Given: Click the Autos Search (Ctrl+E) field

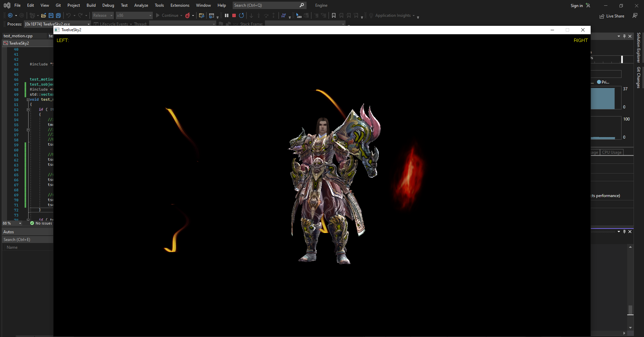Looking at the screenshot, I should 28,240.
